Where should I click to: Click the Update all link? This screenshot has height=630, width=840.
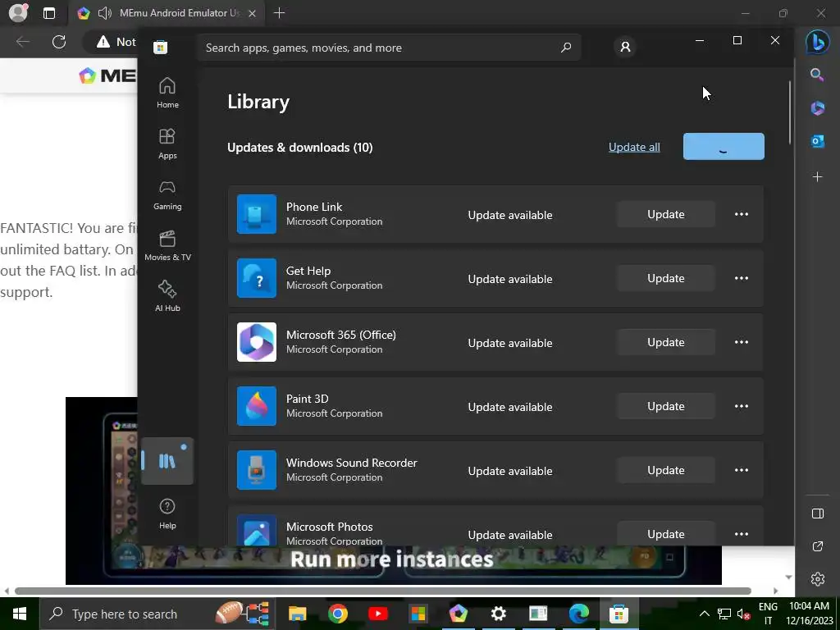tap(634, 147)
